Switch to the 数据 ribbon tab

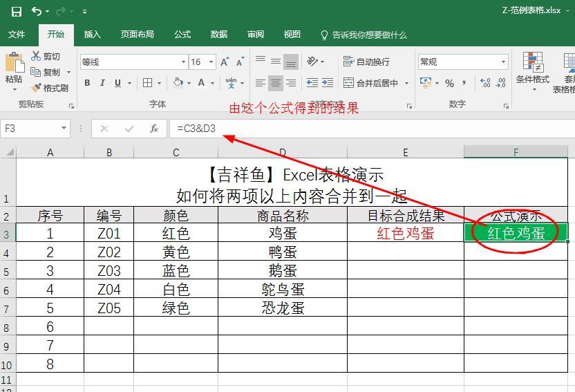(x=219, y=35)
